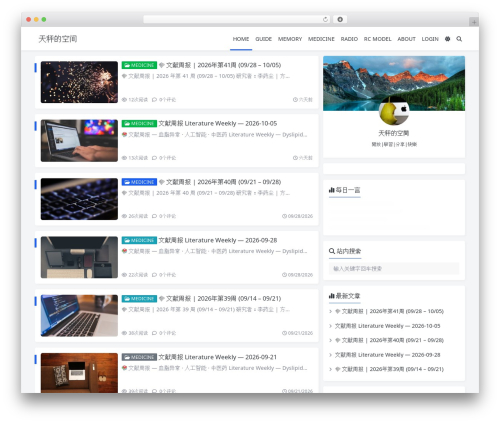
Task: Open recent article 2026年第39周 in sidebar
Action: [389, 369]
